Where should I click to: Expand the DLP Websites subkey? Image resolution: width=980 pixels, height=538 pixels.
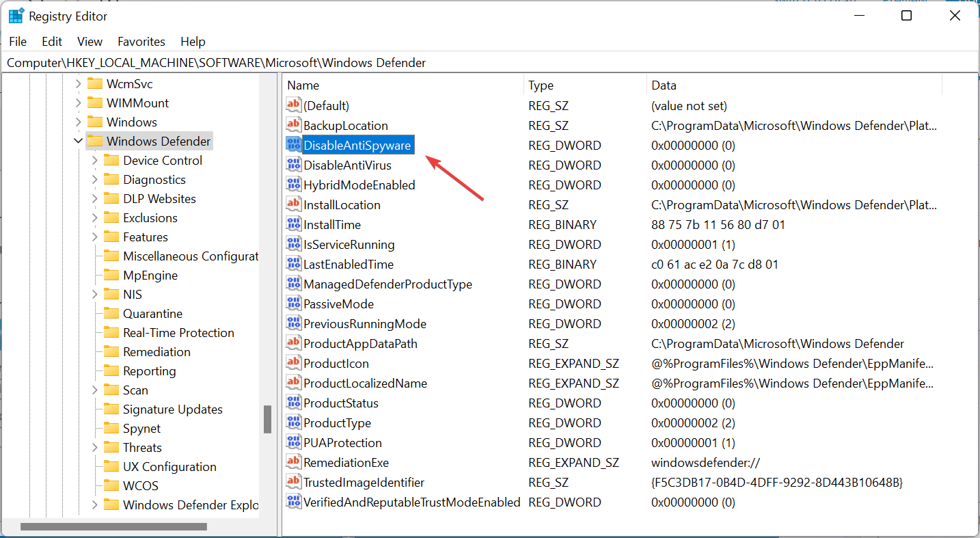point(94,198)
